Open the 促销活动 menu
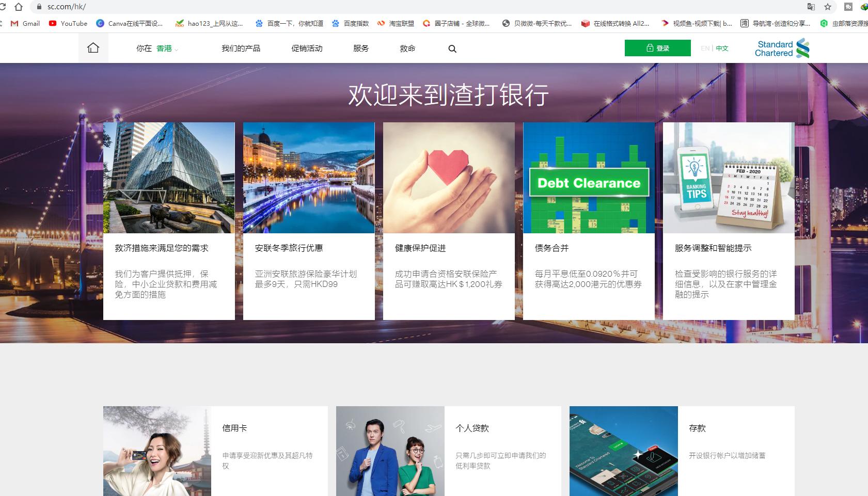This screenshot has width=868, height=496. pyautogui.click(x=307, y=48)
